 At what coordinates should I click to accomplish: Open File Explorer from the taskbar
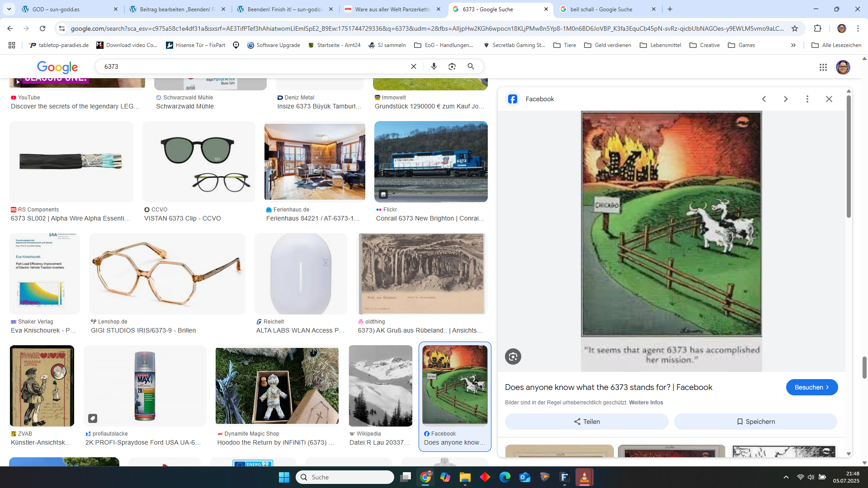click(465, 477)
